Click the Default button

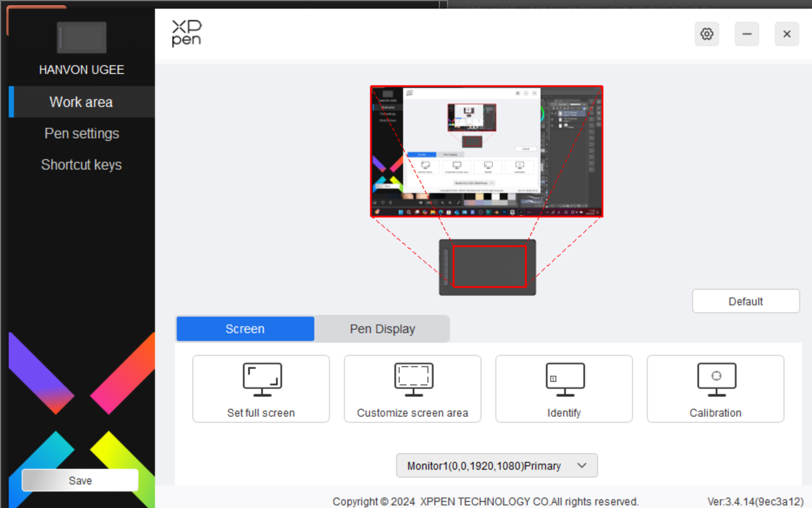coord(746,302)
